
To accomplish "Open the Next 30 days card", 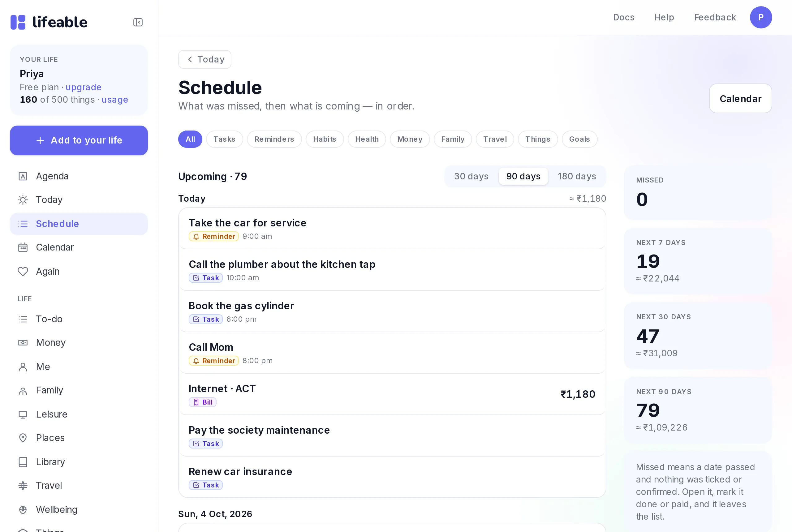I will tap(698, 336).
